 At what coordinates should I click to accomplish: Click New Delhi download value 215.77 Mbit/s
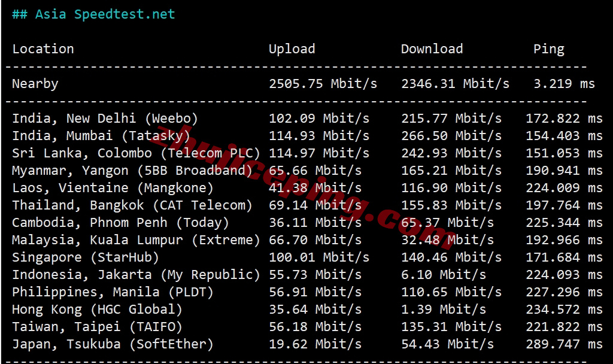pos(451,119)
